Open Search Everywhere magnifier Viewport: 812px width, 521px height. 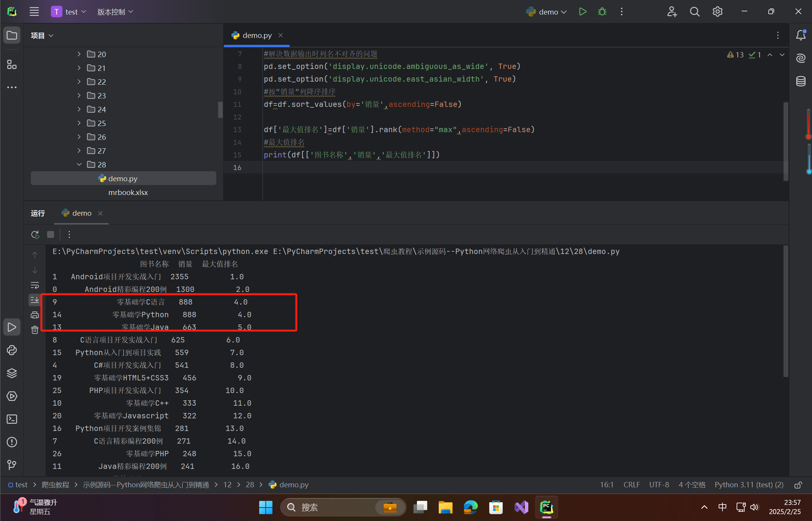click(x=695, y=11)
